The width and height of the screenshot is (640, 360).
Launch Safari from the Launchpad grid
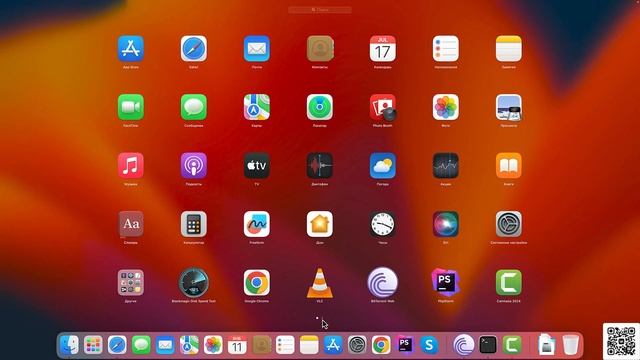193,49
